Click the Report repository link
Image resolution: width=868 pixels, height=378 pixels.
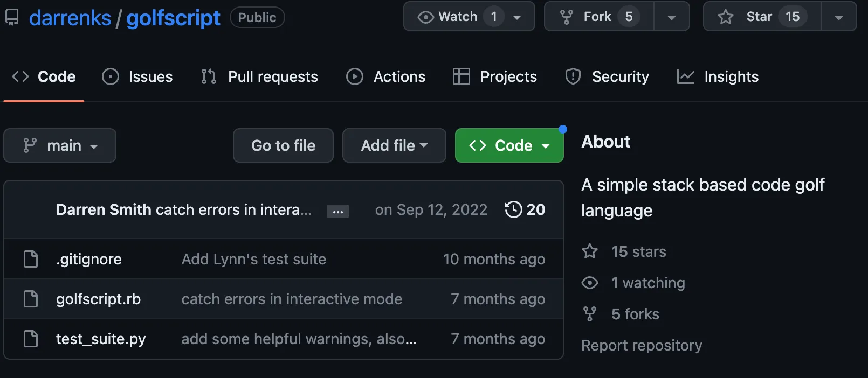click(x=642, y=345)
